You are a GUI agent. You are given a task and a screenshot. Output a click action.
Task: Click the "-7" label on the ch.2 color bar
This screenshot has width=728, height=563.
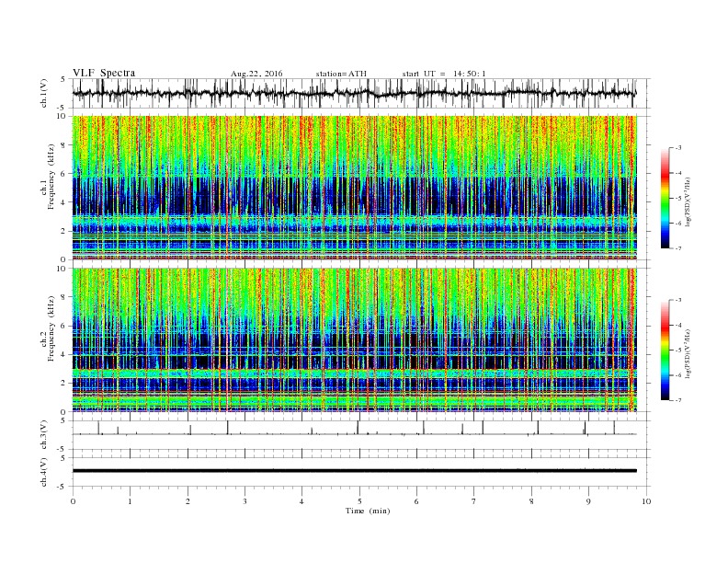point(677,400)
